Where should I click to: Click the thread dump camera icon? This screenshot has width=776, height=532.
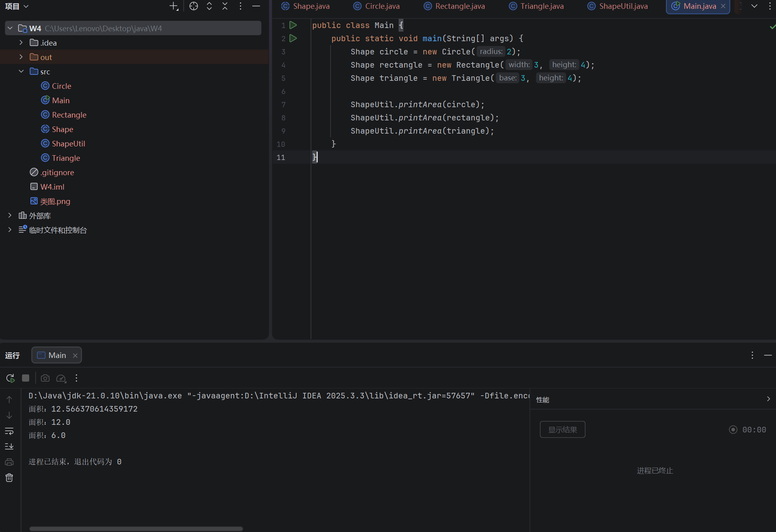pos(45,378)
